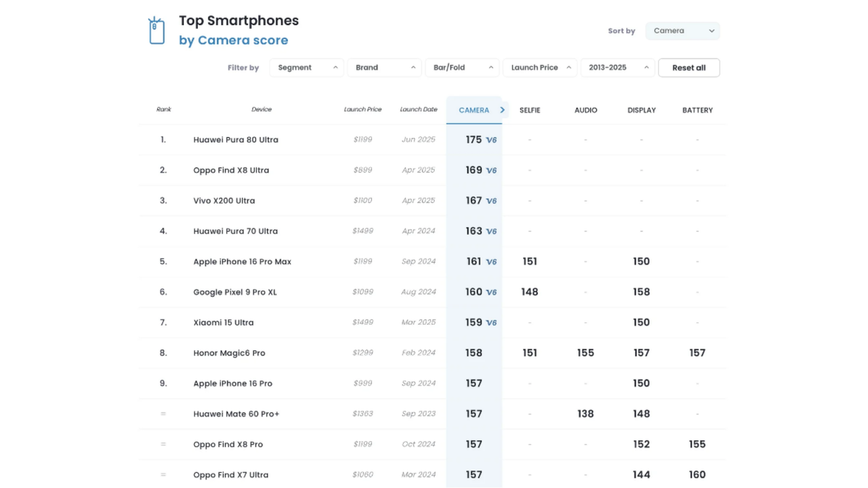Image resolution: width=868 pixels, height=488 pixels.
Task: Click the Feb 2024 launch date
Action: tap(419, 353)
